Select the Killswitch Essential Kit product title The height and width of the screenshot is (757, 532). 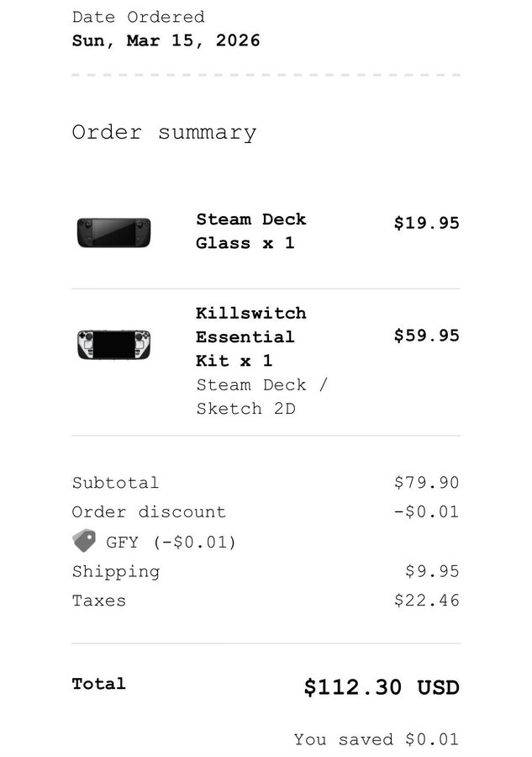250,336
